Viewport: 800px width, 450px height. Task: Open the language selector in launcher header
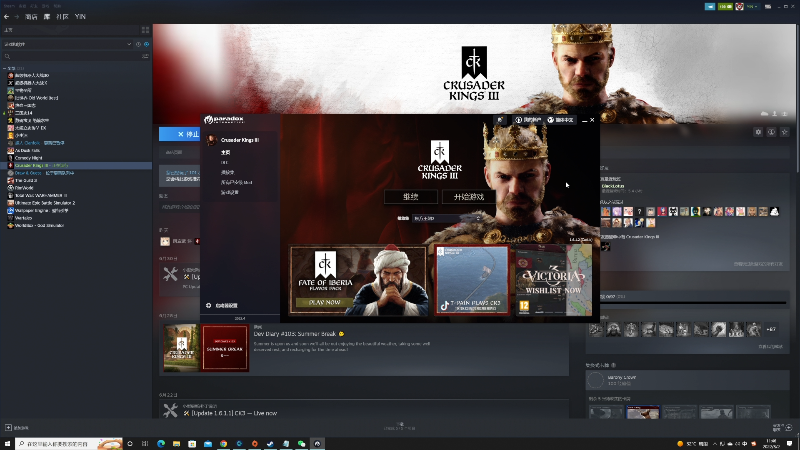[560, 120]
